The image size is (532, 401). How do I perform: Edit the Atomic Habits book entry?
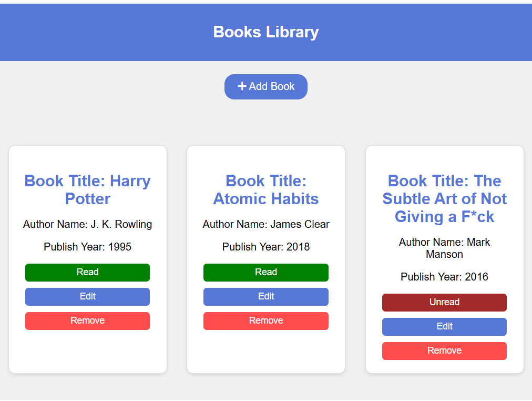(x=266, y=297)
